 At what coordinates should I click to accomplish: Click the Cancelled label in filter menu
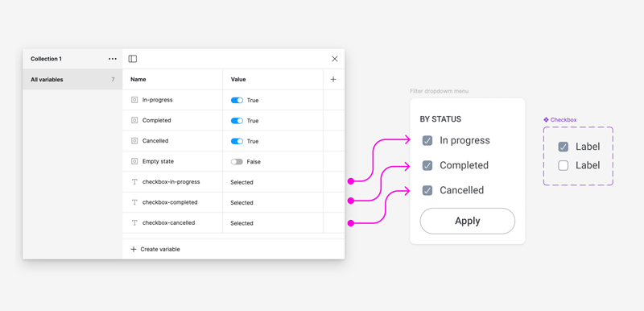coord(461,190)
